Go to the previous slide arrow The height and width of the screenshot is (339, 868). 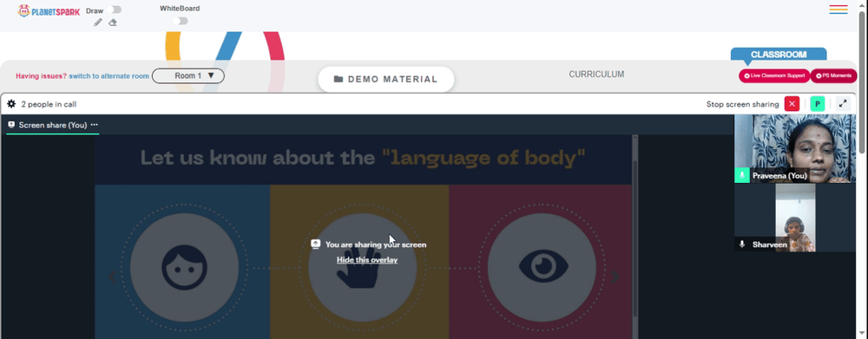point(111,277)
